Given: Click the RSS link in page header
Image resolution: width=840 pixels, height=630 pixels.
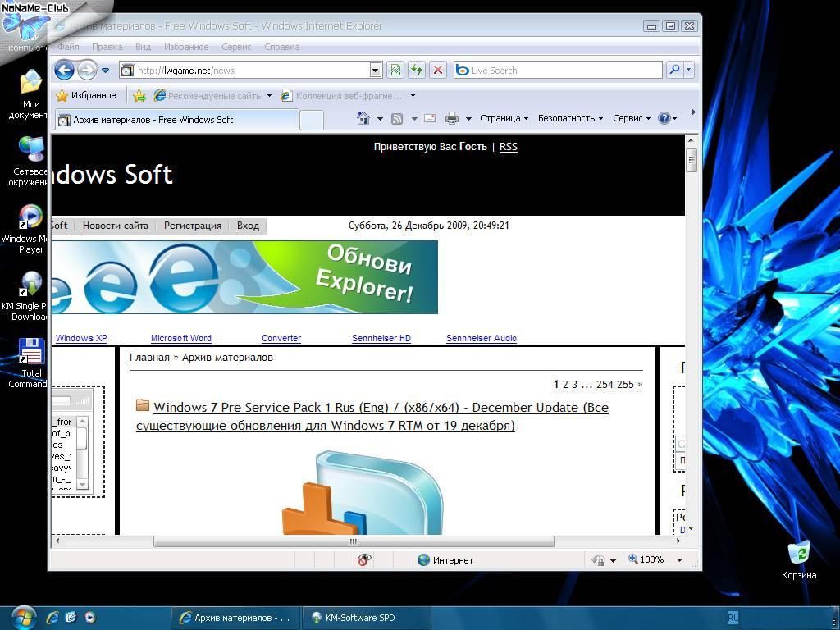Looking at the screenshot, I should click(x=509, y=147).
